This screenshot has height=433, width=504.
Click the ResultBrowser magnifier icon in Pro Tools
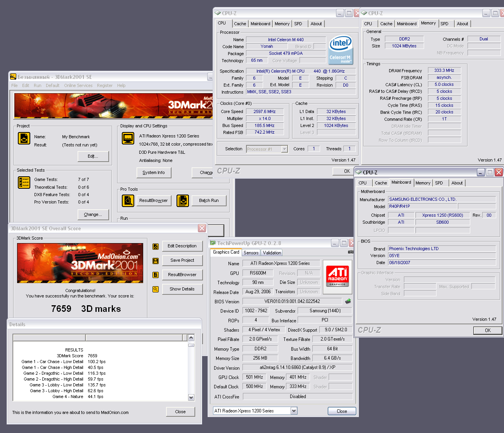point(128,200)
